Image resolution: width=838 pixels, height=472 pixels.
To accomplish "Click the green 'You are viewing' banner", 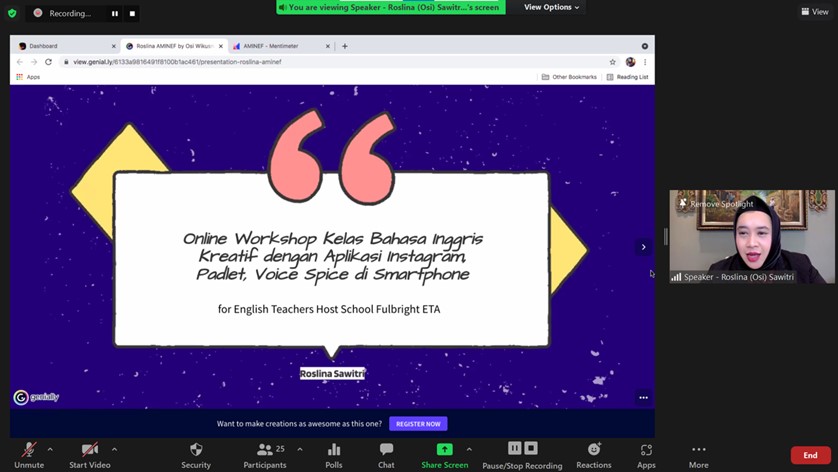I will (x=391, y=7).
